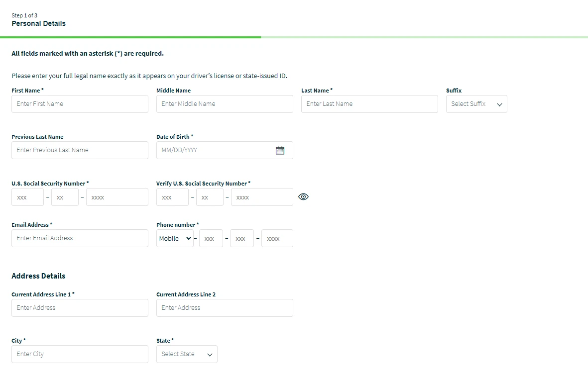Click the Enter Middle Name field
This screenshot has height=378, width=588.
click(224, 103)
